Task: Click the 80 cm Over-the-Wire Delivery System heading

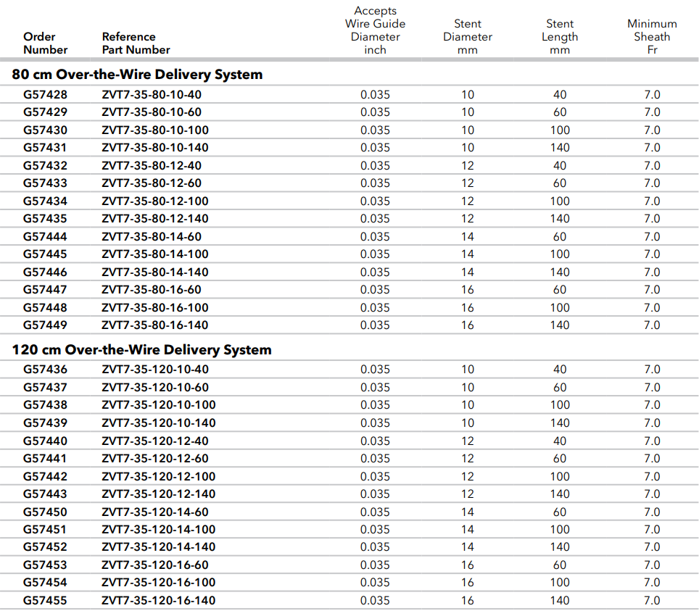Action: 137,75
